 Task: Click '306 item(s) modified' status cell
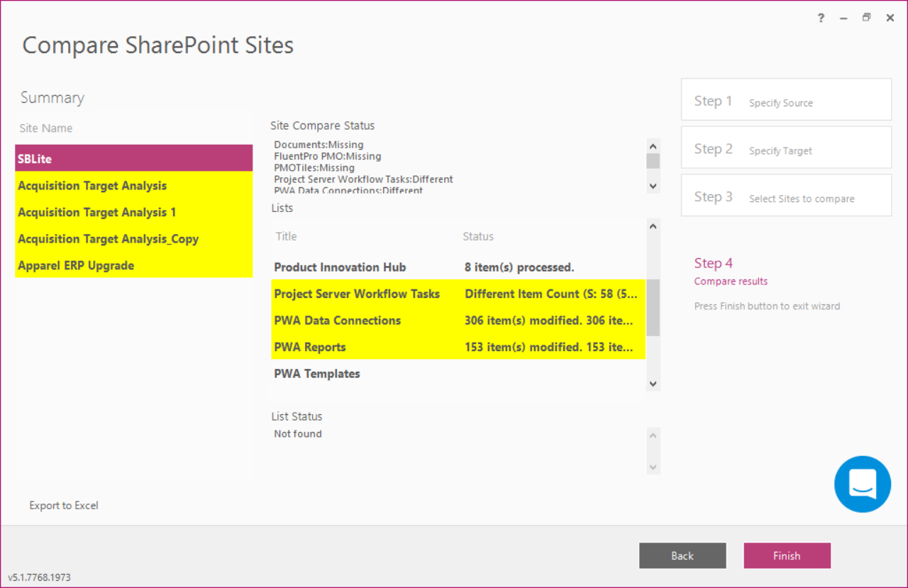[549, 321]
